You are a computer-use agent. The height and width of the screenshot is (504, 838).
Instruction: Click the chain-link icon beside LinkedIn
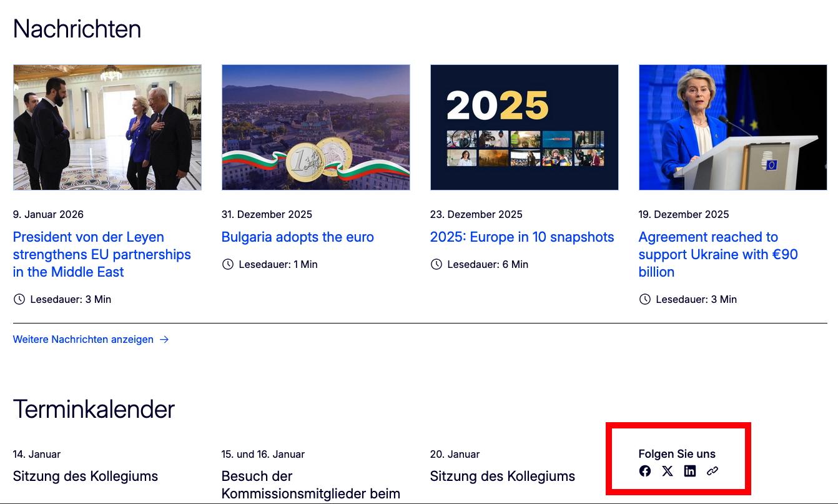pyautogui.click(x=712, y=471)
